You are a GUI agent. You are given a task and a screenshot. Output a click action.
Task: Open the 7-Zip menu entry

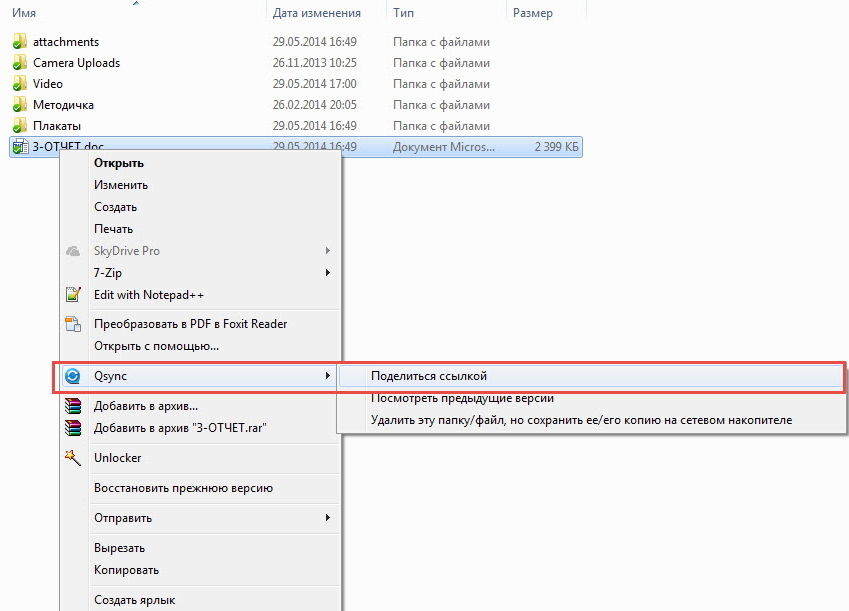(200, 272)
